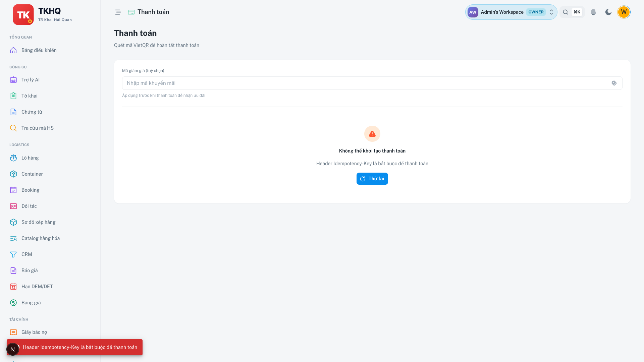The image size is (644, 362).
Task: Open the notifications bell
Action: pos(593,12)
